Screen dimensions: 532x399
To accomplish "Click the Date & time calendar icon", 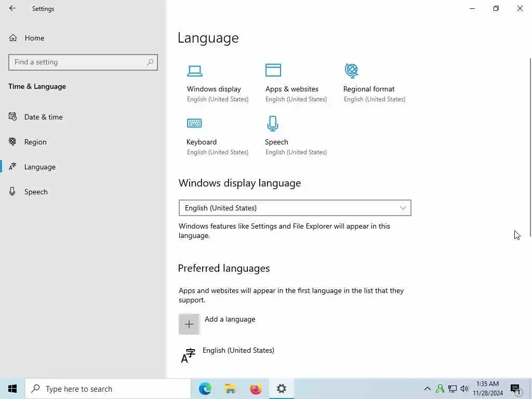I will (12, 117).
